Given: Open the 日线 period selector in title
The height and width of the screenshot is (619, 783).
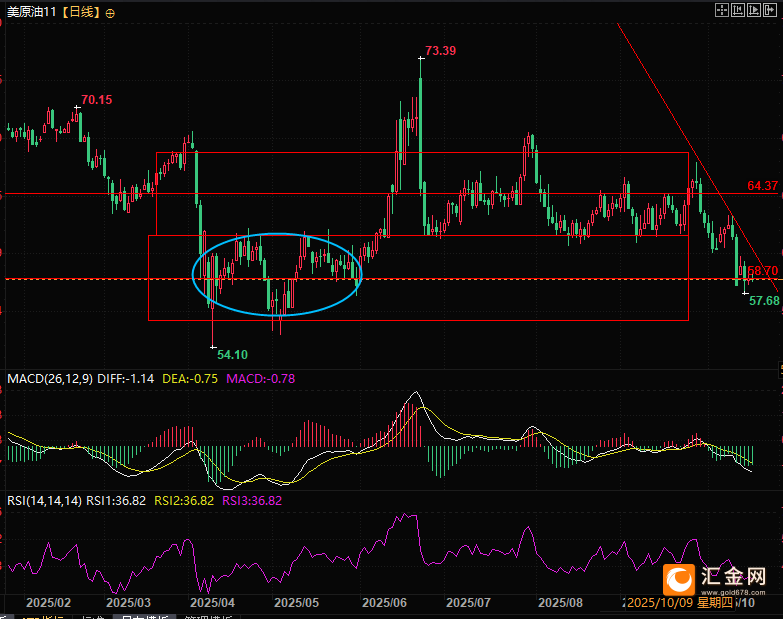Looking at the screenshot, I should (x=82, y=13).
